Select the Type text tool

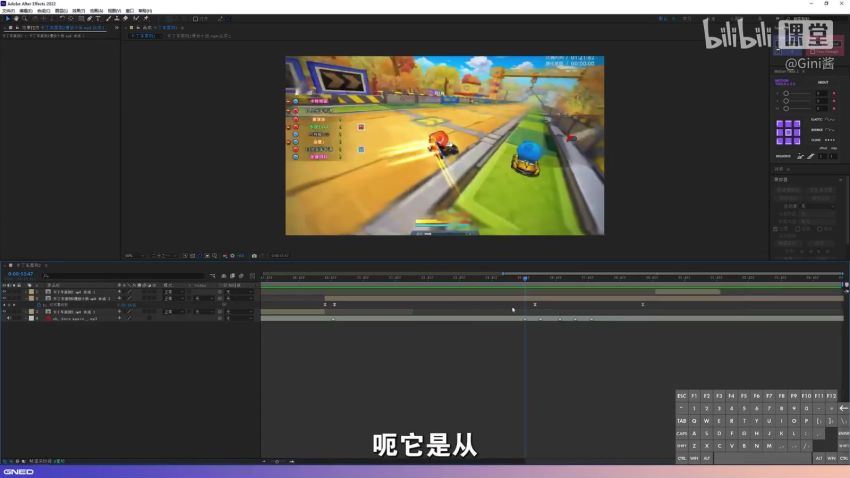pos(98,18)
